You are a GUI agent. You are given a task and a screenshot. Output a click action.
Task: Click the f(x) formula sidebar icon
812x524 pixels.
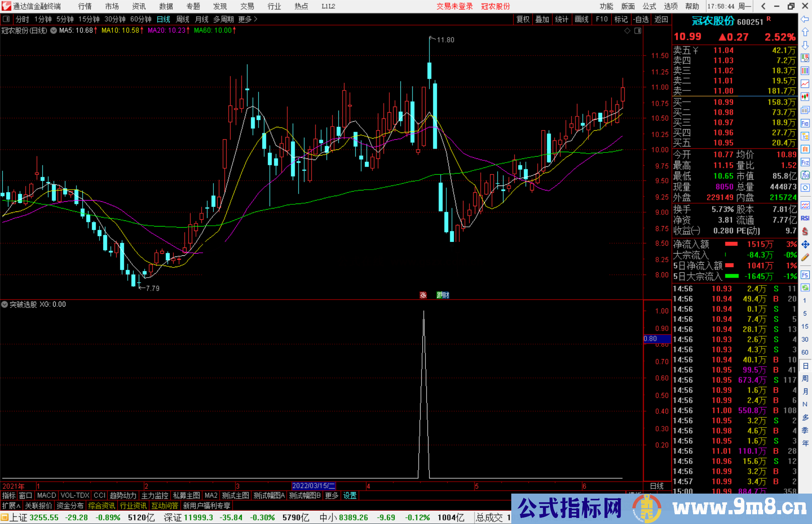805,175
